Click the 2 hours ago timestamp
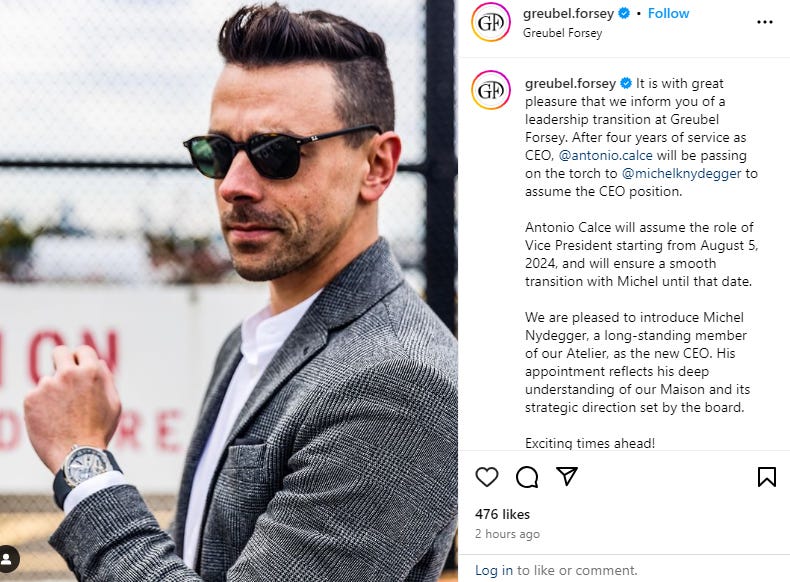This screenshot has width=790, height=582. [507, 534]
